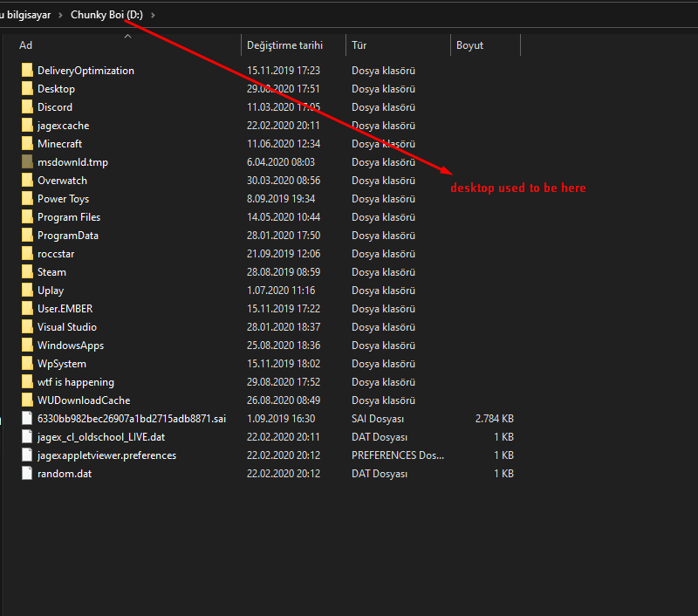Screen dimensions: 698x616
Task: Select the DeliveryOptimization folder name
Action: point(86,71)
